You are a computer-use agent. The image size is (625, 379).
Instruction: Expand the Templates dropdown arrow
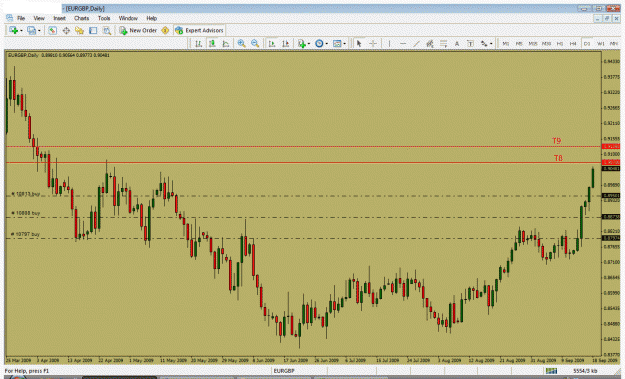tap(344, 44)
